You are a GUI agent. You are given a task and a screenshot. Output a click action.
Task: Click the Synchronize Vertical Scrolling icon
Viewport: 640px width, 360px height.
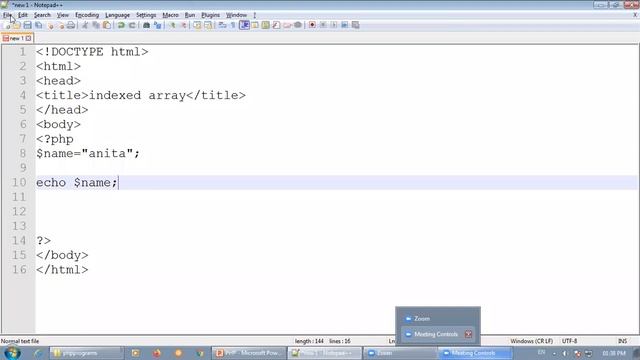(197, 25)
